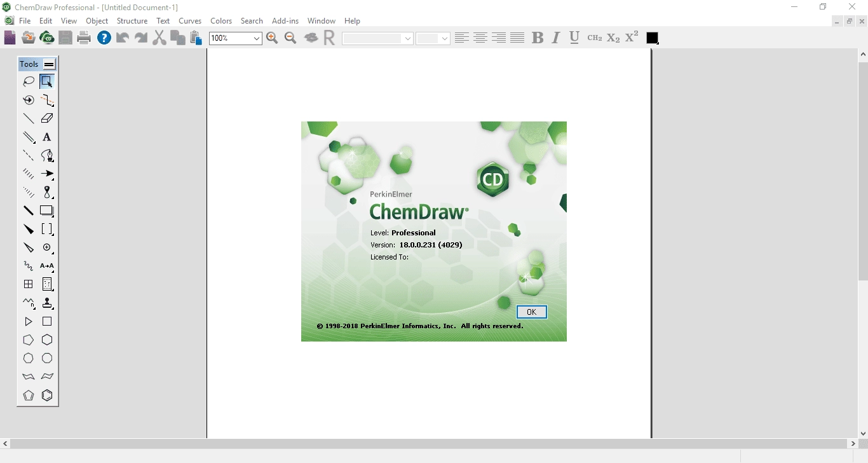Select the Marquee selection tool
The width and height of the screenshot is (868, 463).
pos(47,81)
